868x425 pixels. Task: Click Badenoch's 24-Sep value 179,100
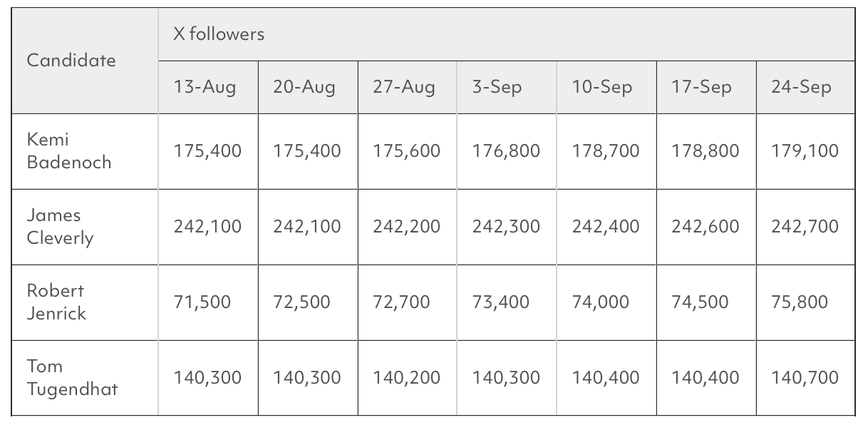805,152
